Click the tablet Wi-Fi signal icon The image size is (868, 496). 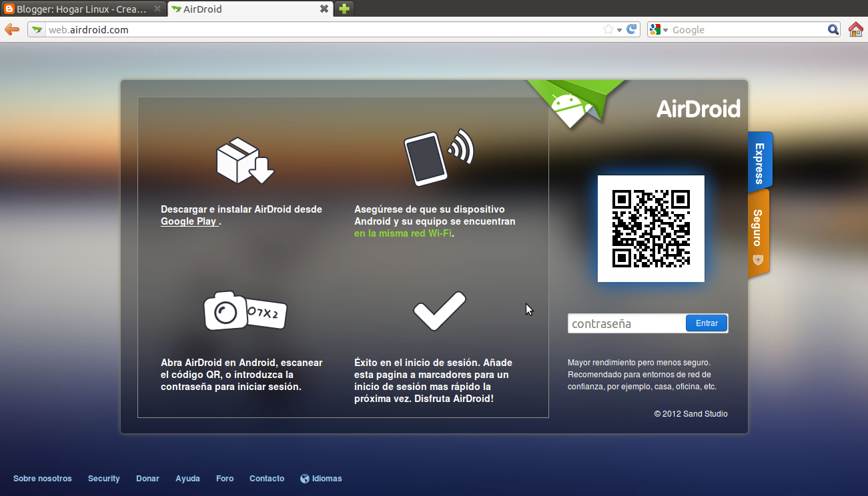click(438, 157)
